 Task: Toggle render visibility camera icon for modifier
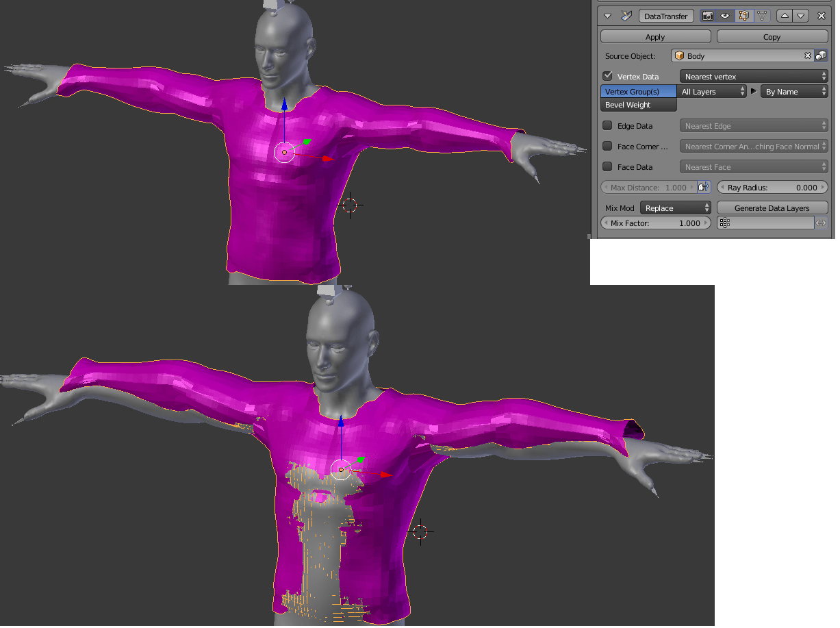(709, 16)
